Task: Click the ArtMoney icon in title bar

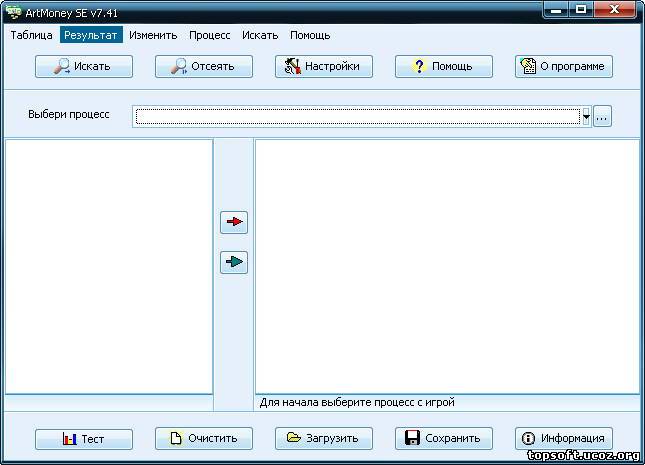Action: coord(14,12)
